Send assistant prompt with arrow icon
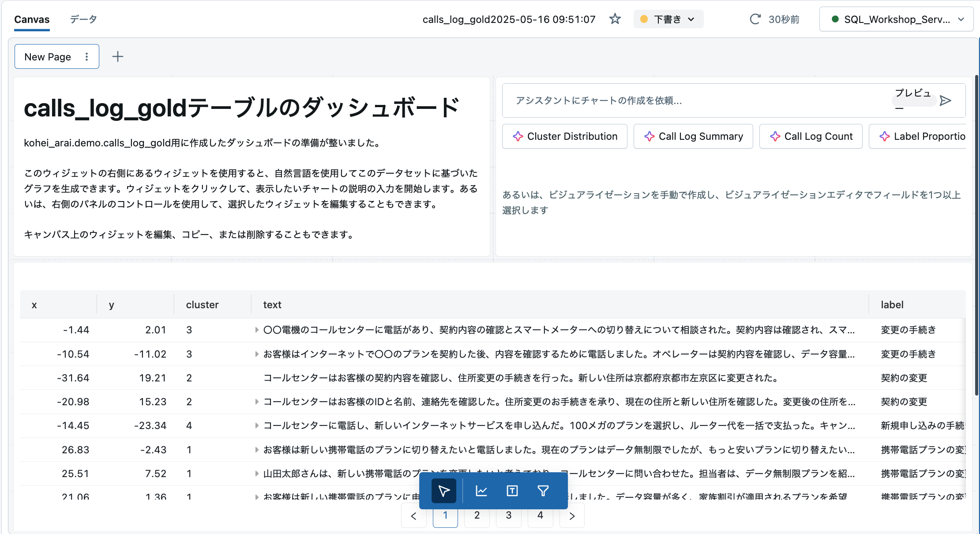Viewport: 980px width, 534px height. 945,101
